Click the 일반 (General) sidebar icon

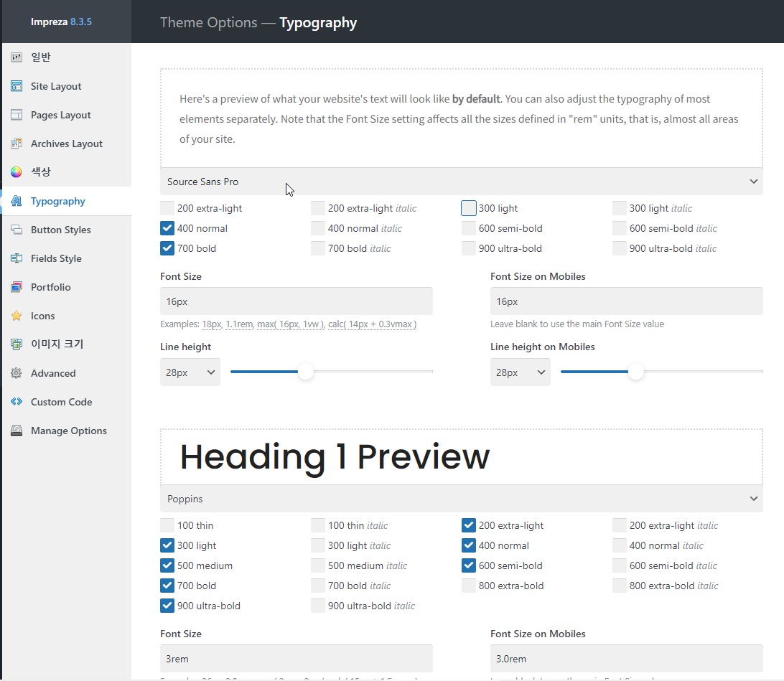(17, 57)
